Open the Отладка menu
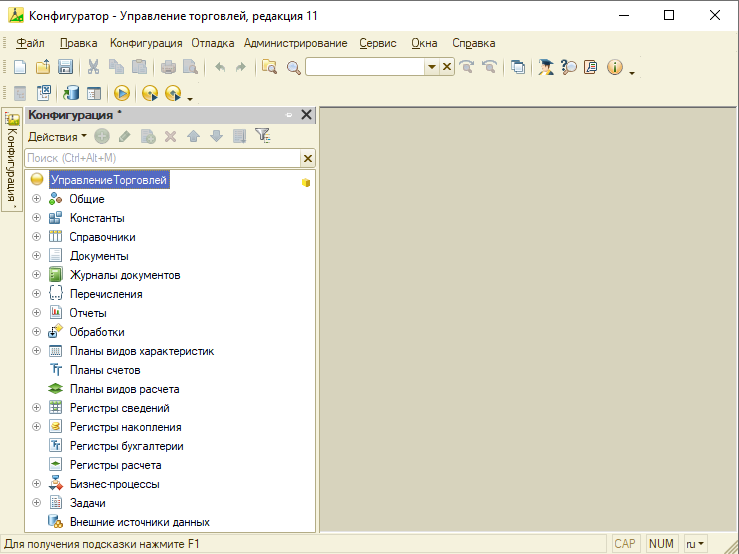 tap(213, 43)
